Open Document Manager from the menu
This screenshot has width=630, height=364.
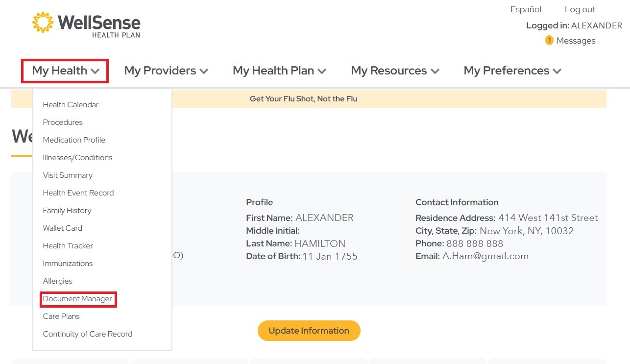[77, 298]
